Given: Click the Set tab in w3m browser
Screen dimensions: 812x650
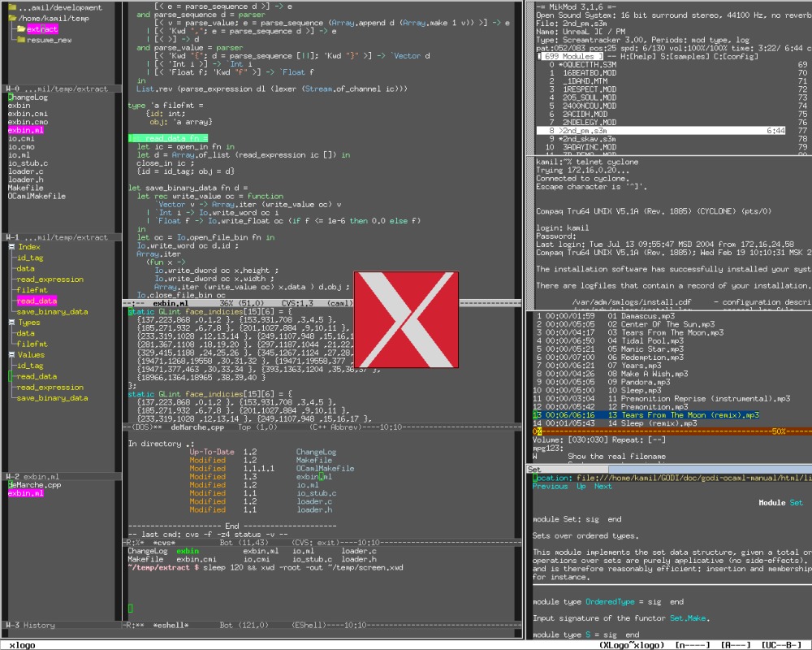Looking at the screenshot, I should [x=567, y=469].
